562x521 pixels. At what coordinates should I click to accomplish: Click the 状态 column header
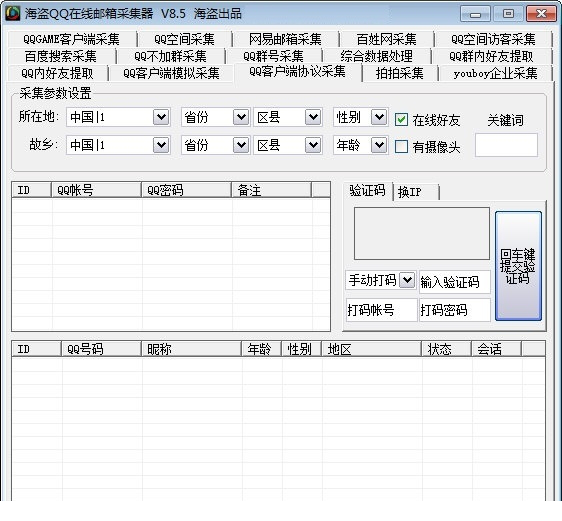(447, 349)
